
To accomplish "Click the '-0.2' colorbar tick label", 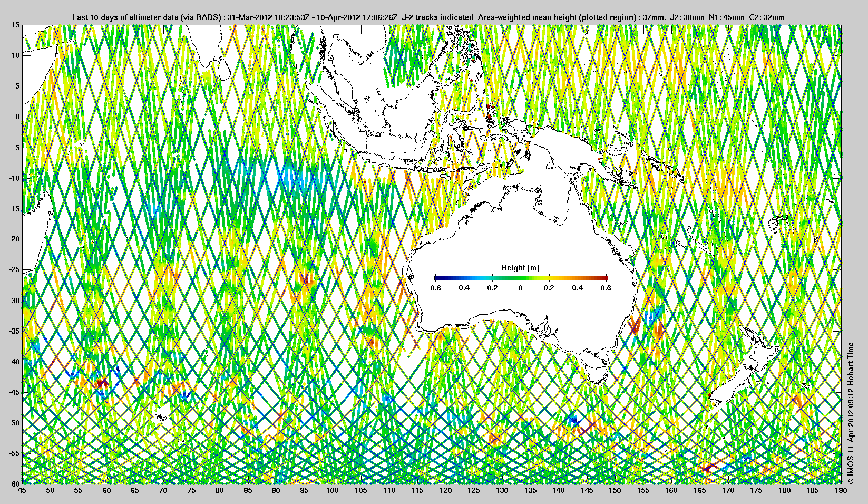I will (492, 288).
